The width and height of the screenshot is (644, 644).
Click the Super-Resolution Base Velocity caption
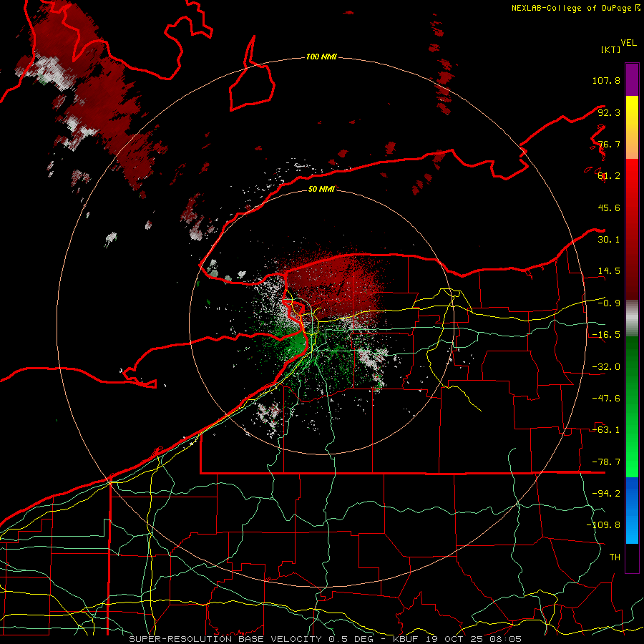pos(326,639)
